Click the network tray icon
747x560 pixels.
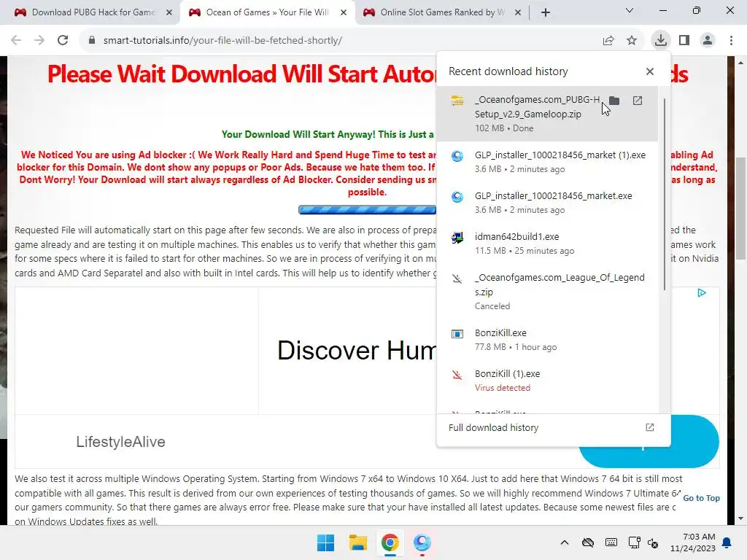pyautogui.click(x=634, y=542)
